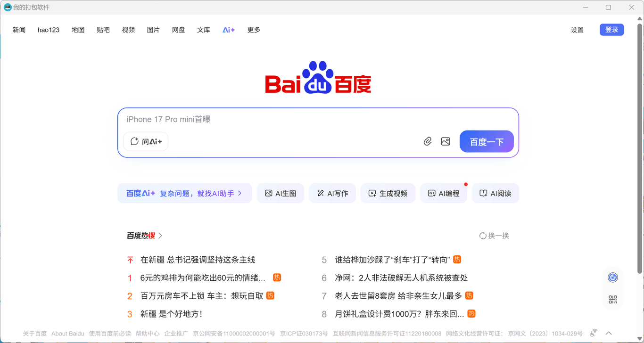Expand 百度热搜 with the chevron arrow

[160, 236]
